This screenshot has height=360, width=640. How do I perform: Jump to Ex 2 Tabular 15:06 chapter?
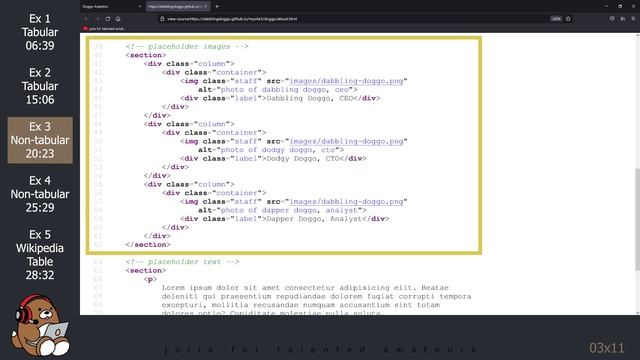pos(40,86)
